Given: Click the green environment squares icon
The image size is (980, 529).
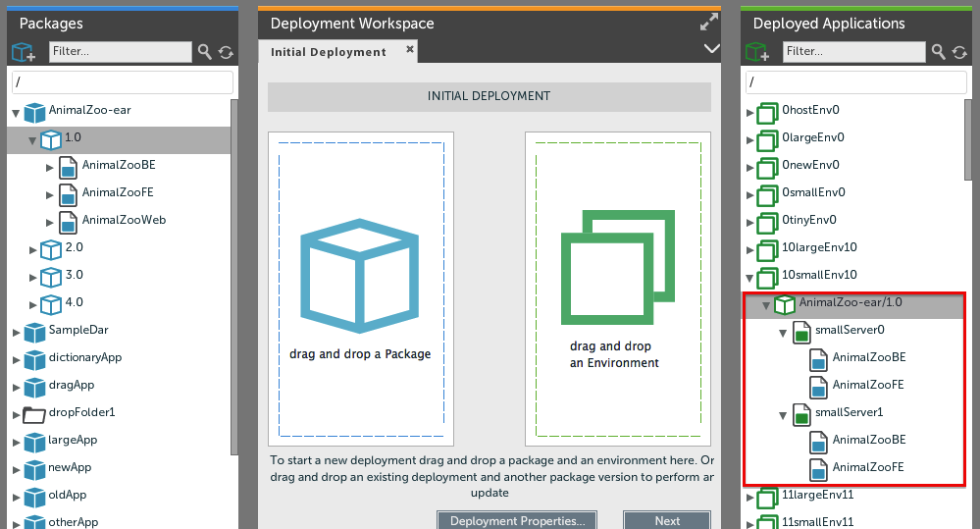Looking at the screenshot, I should (x=617, y=266).
